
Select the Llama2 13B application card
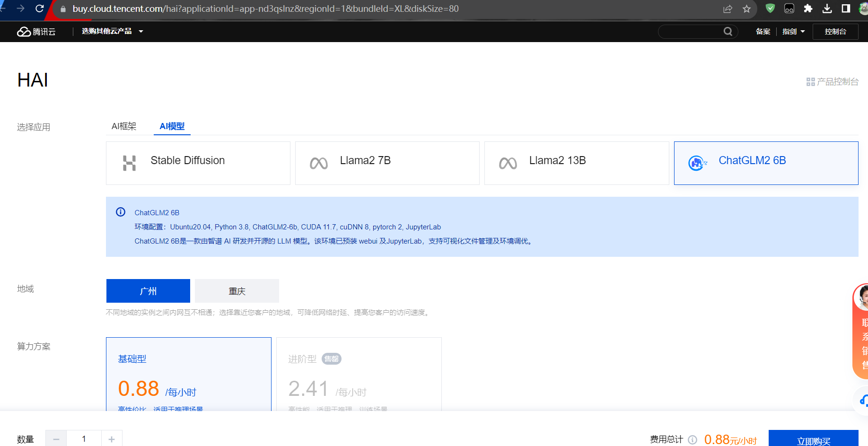click(577, 163)
